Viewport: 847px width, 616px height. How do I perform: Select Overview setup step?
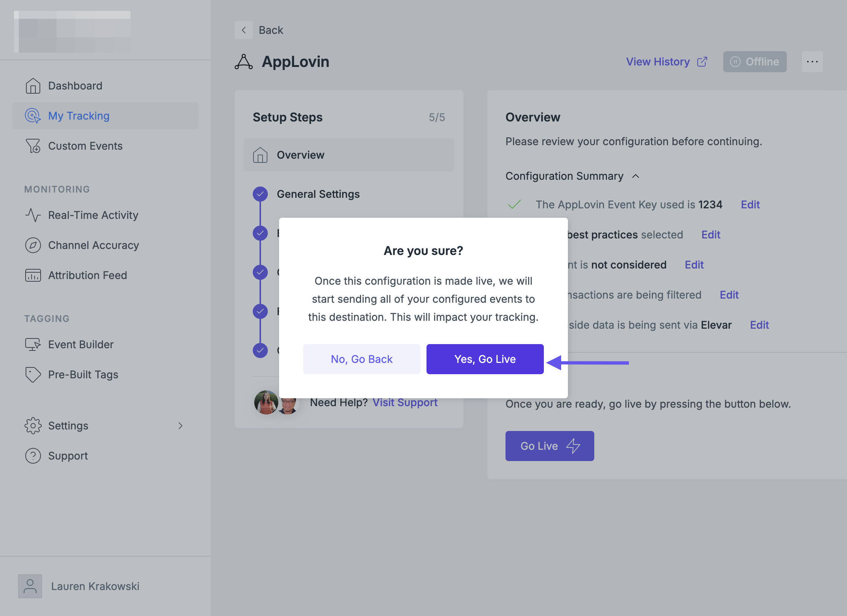click(x=349, y=155)
